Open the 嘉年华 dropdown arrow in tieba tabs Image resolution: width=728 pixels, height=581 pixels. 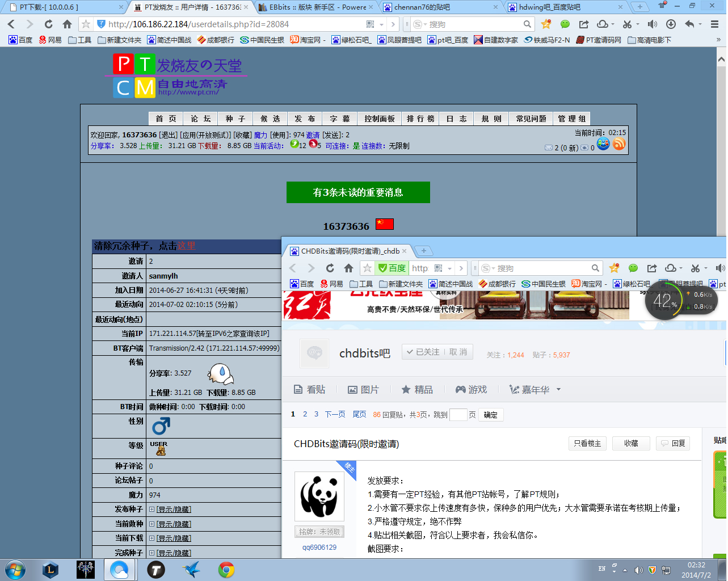pos(558,389)
